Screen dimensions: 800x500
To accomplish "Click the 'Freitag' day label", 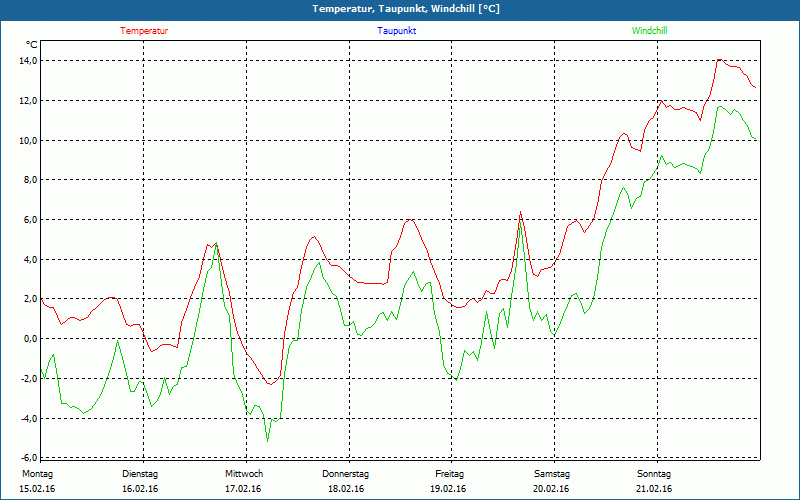I will click(x=449, y=474).
